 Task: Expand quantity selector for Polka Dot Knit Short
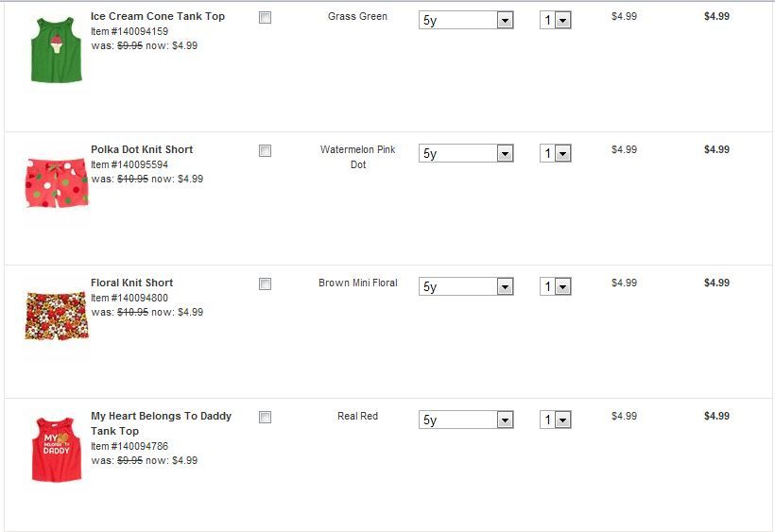556,154
